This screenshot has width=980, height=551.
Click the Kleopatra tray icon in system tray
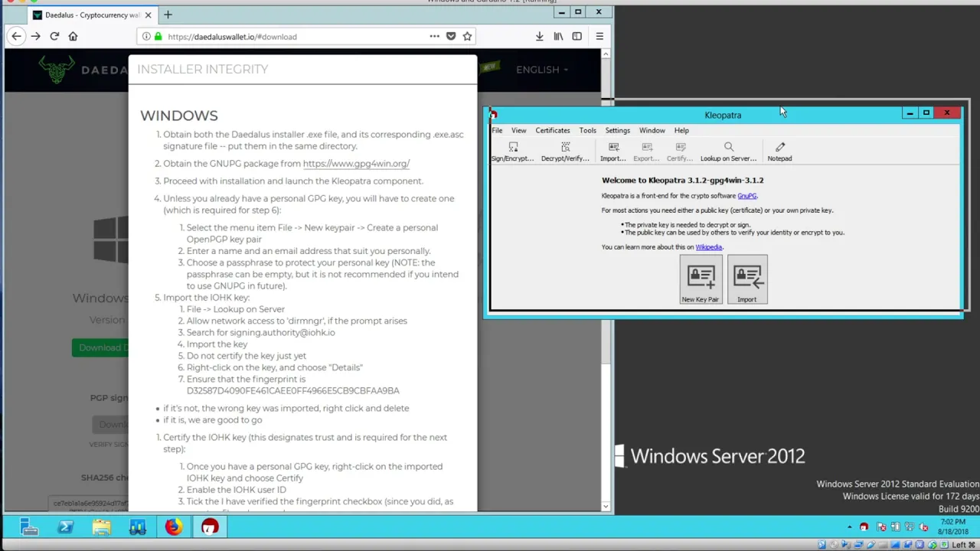(x=864, y=527)
